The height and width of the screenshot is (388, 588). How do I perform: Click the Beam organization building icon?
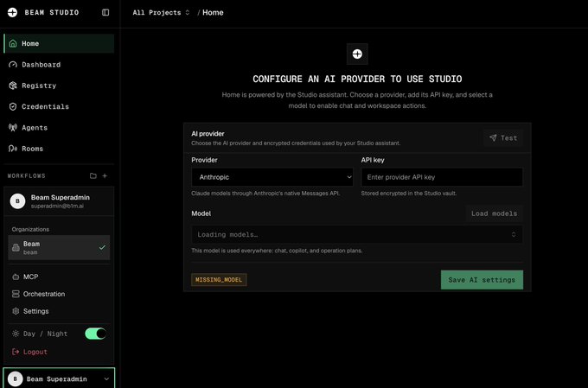pos(16,247)
